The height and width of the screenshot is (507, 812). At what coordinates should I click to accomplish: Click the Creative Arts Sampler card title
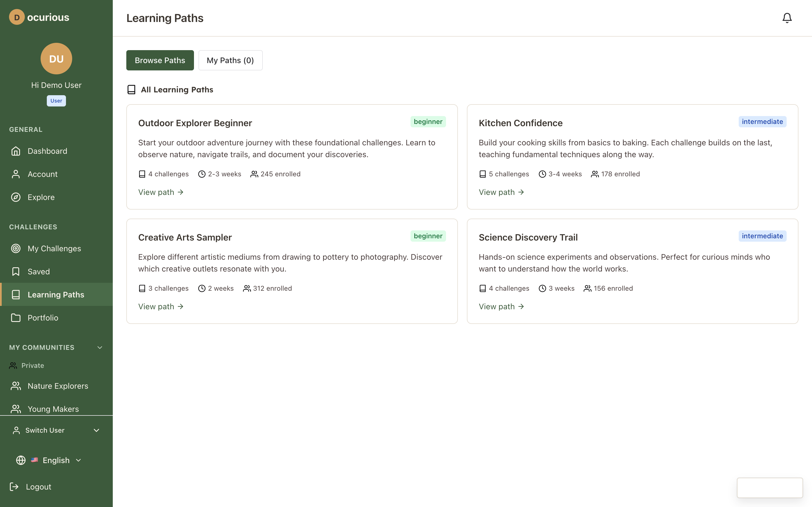pos(185,237)
